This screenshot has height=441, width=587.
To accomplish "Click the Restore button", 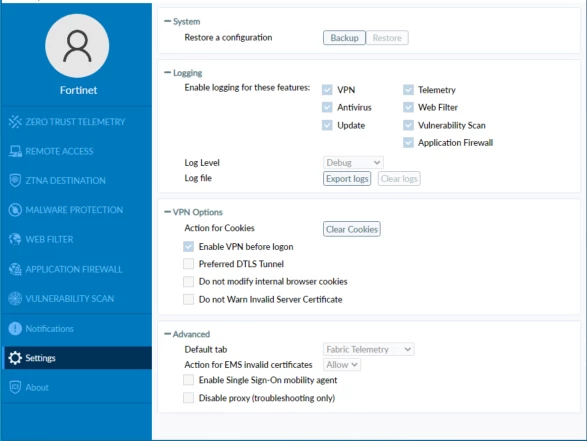I will tap(387, 38).
